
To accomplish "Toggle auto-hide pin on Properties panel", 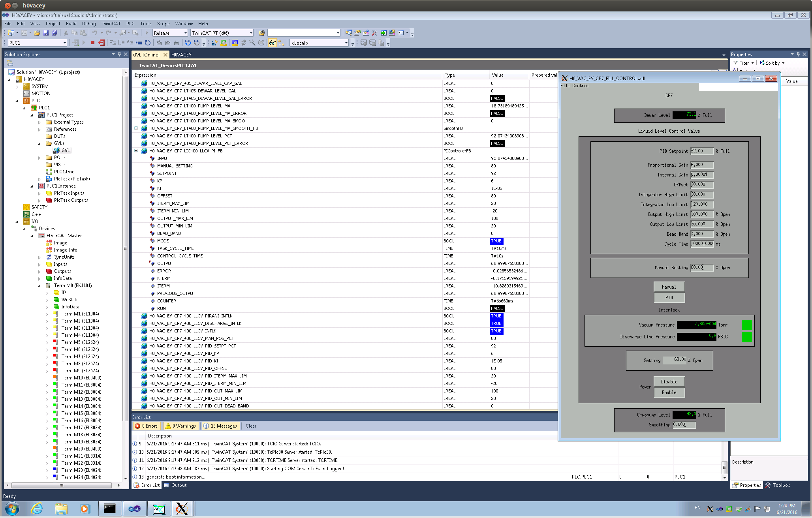I will 798,54.
